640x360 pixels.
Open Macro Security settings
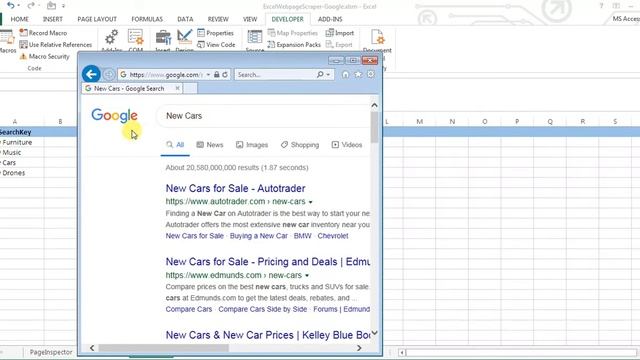pos(44,56)
